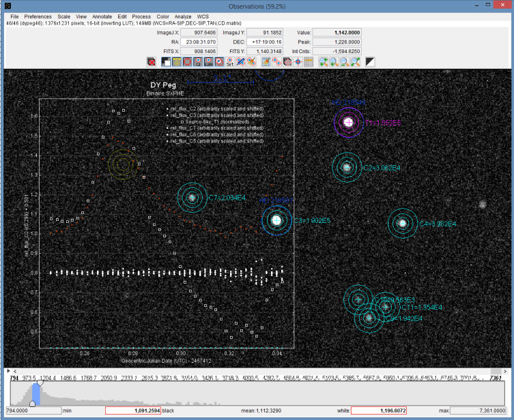Open the Analyze menu
This screenshot has height=420, width=514.
click(183, 16)
